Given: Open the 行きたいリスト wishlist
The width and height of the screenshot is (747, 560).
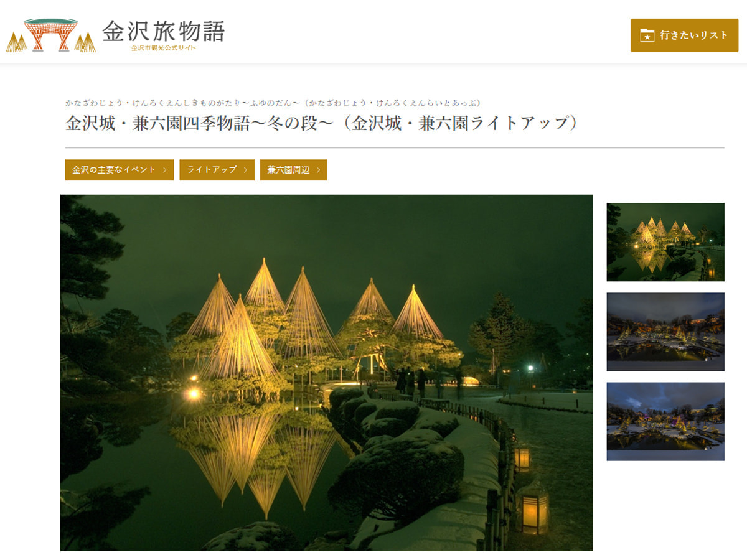Looking at the screenshot, I should [684, 35].
